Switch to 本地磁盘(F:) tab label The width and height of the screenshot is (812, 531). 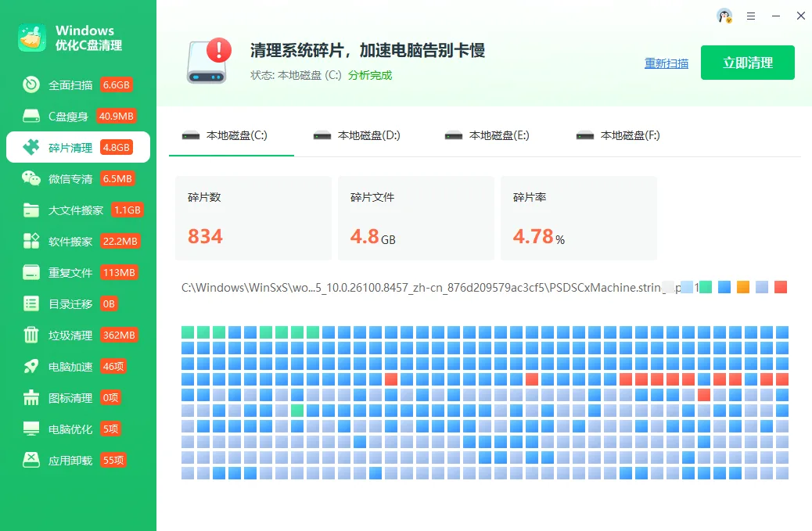click(631, 135)
